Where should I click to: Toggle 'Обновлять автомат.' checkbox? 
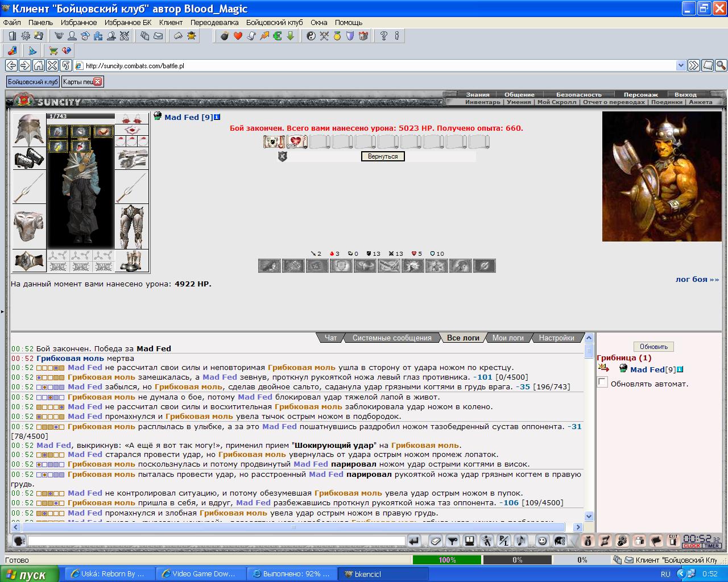tap(602, 383)
